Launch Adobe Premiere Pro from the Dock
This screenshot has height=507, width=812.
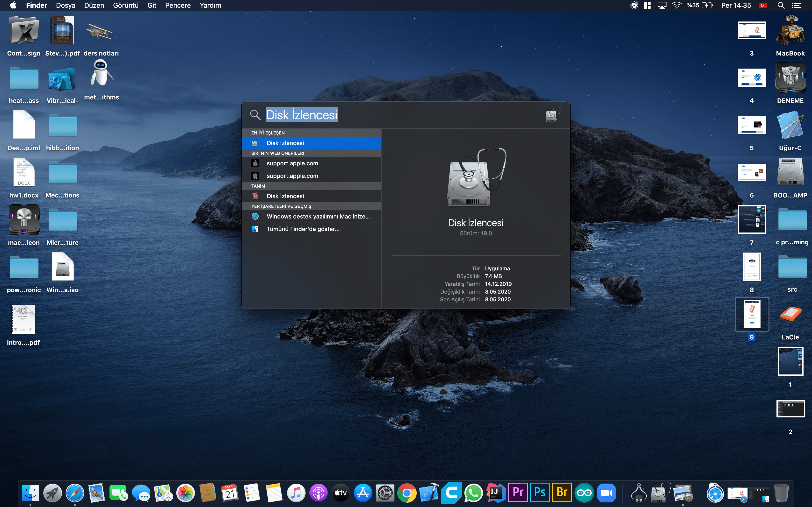coord(518,493)
